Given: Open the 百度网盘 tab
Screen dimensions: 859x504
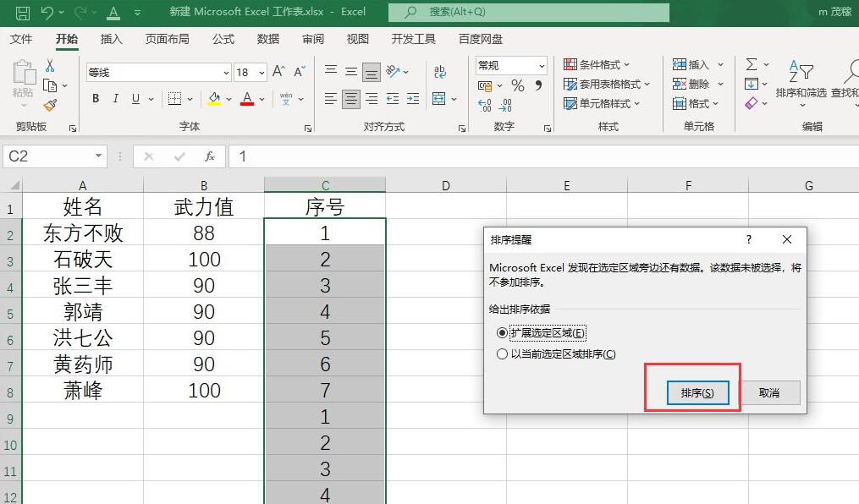Looking at the screenshot, I should pos(481,39).
